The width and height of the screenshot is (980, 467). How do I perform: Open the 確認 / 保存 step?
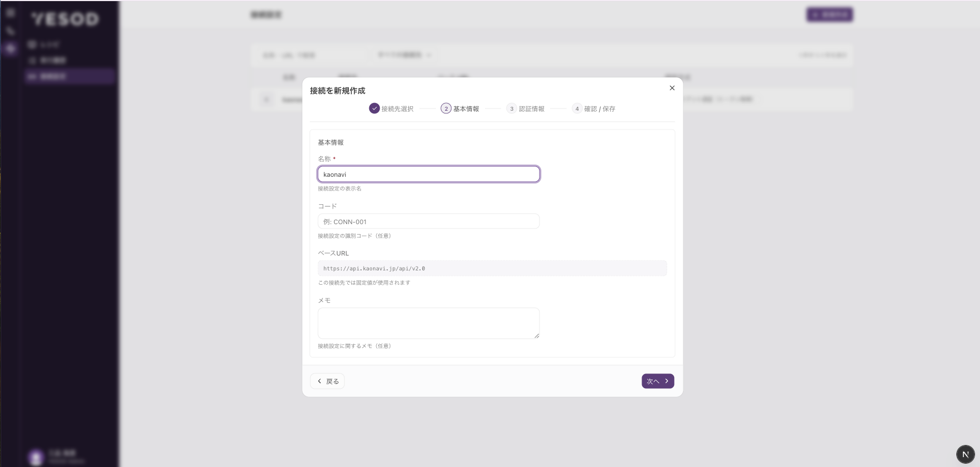(x=594, y=108)
